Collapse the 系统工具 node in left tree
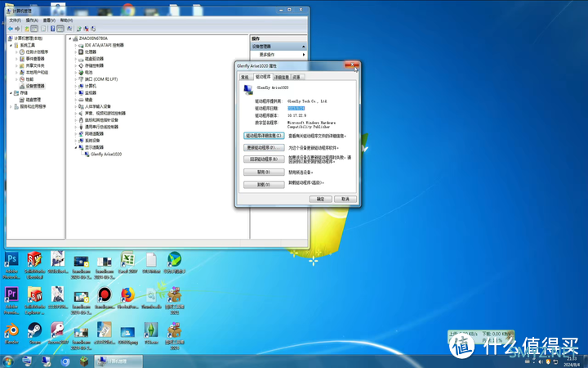 (11, 45)
